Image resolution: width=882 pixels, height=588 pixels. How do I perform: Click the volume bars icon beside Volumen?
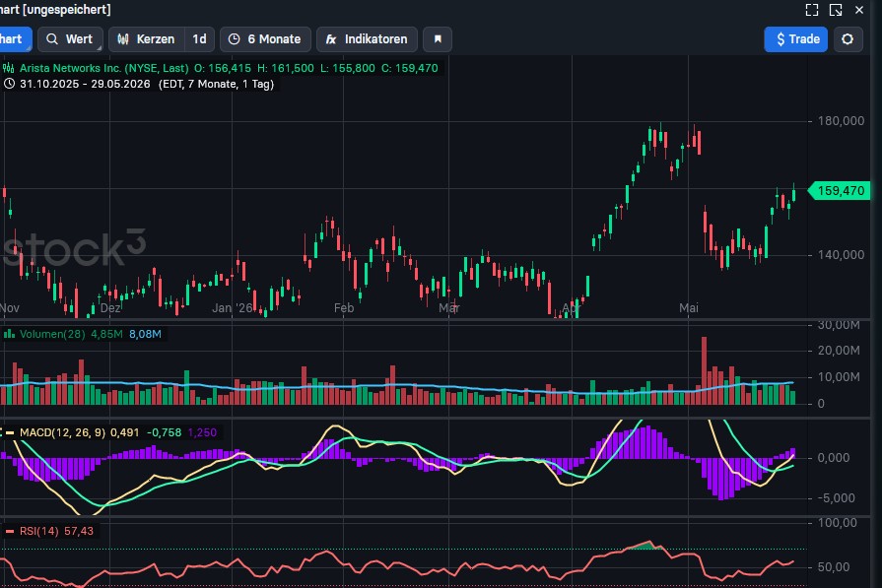click(9, 334)
